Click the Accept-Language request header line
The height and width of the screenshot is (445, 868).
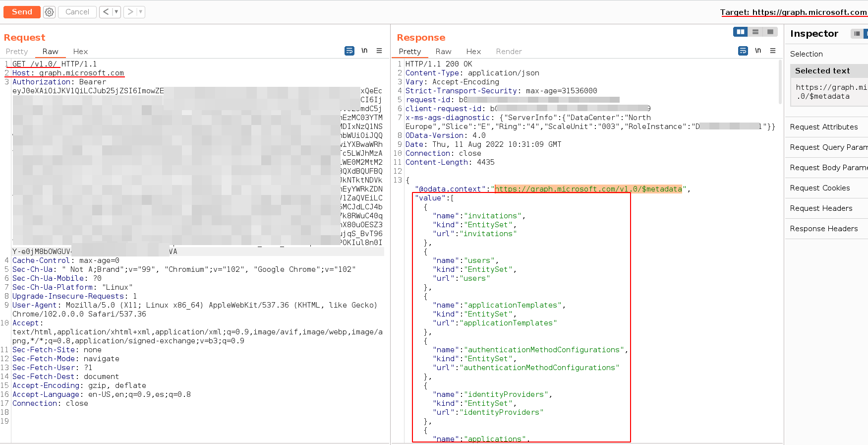[x=102, y=394]
